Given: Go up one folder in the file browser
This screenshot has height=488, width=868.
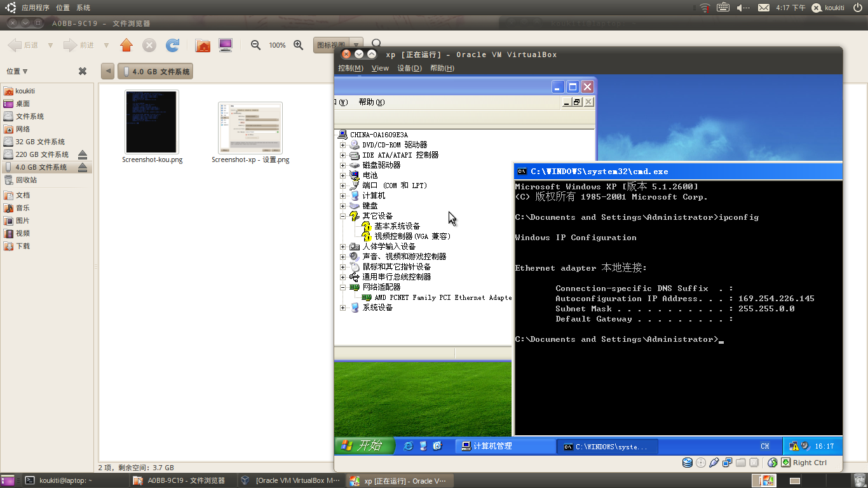Looking at the screenshot, I should [126, 45].
